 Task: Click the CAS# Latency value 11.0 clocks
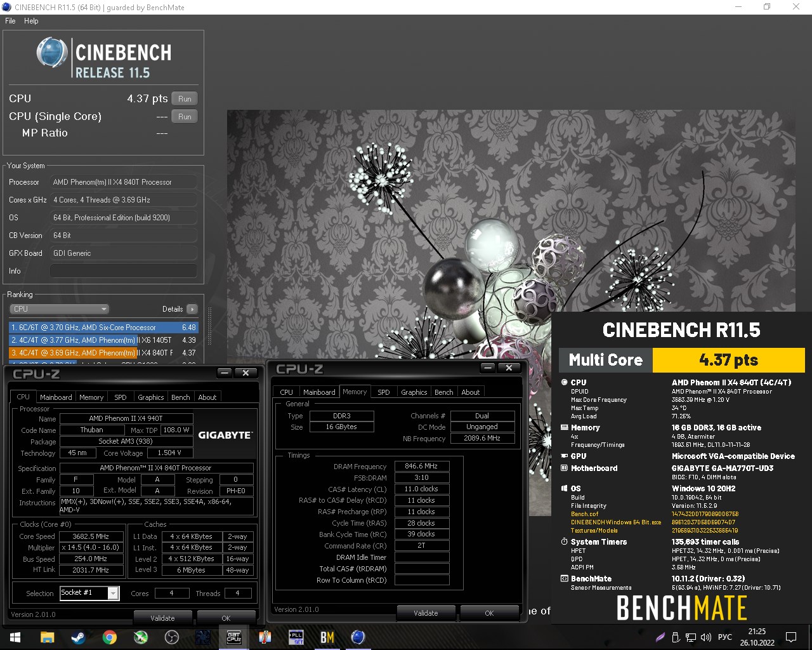coord(422,489)
